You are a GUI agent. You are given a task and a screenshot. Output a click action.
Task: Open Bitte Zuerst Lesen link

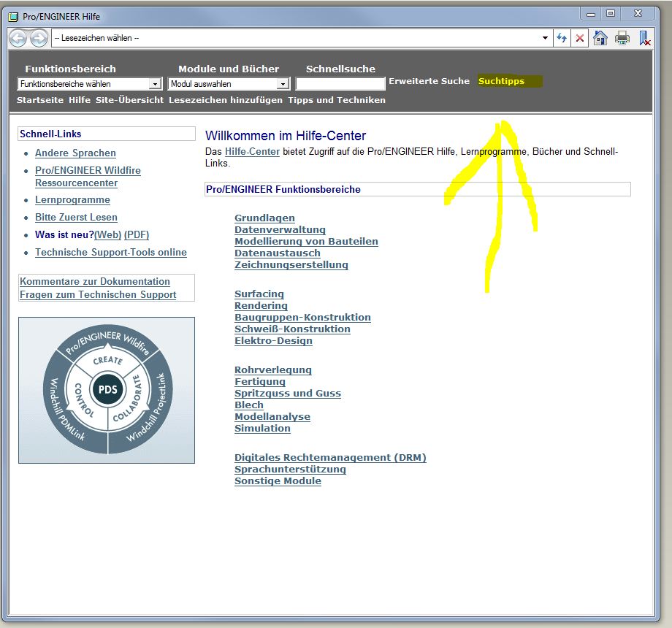[x=76, y=217]
